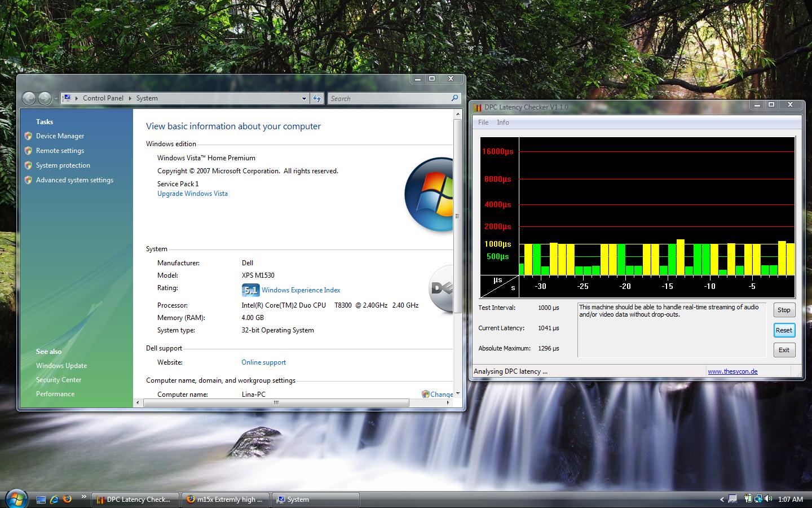Click the Reset button in DPC Latency Checker

tap(784, 330)
